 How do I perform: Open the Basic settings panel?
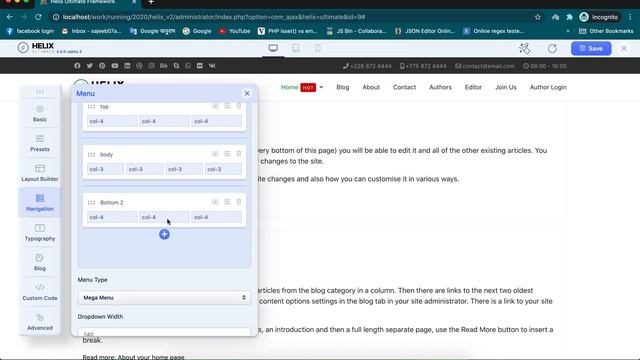coord(40,113)
